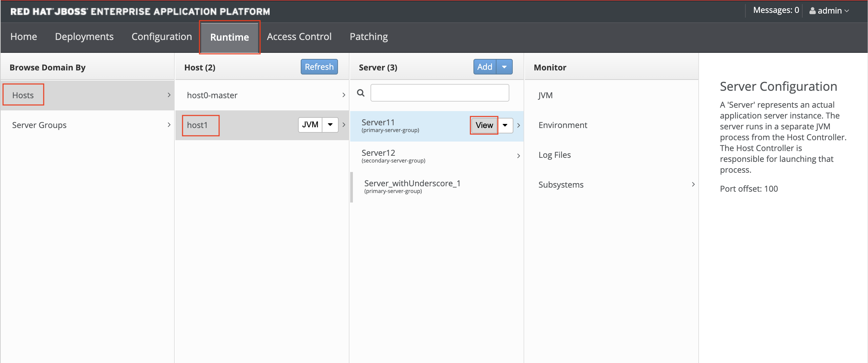Click the Host (2) column header

pyautogui.click(x=200, y=67)
